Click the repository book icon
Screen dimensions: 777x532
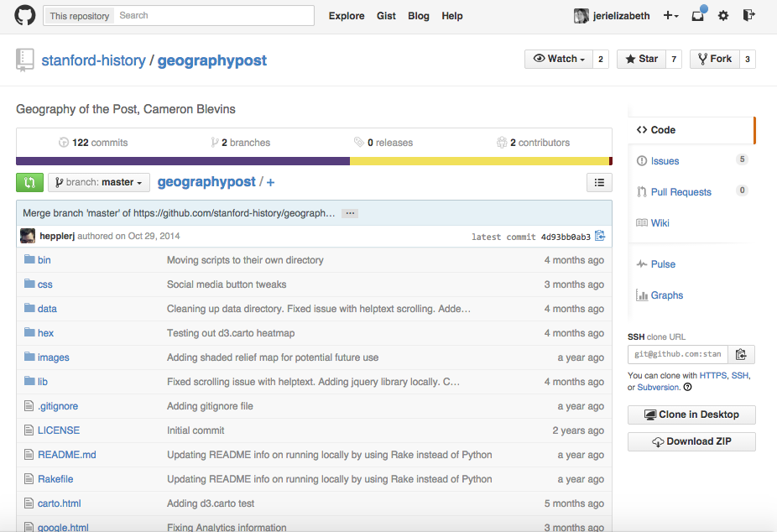[x=25, y=60]
